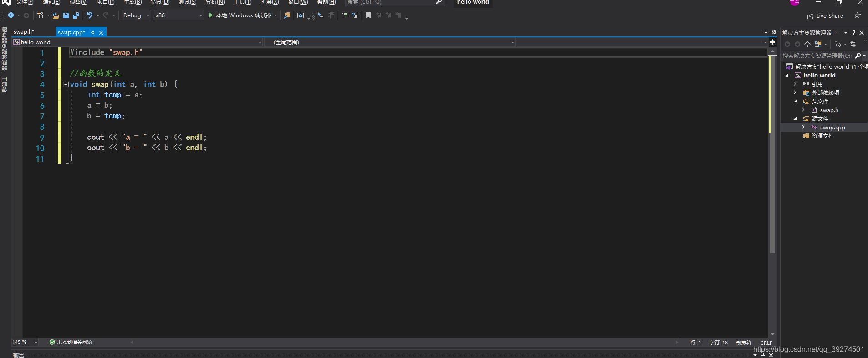Click the CRLF line ending indicator

[766, 343]
